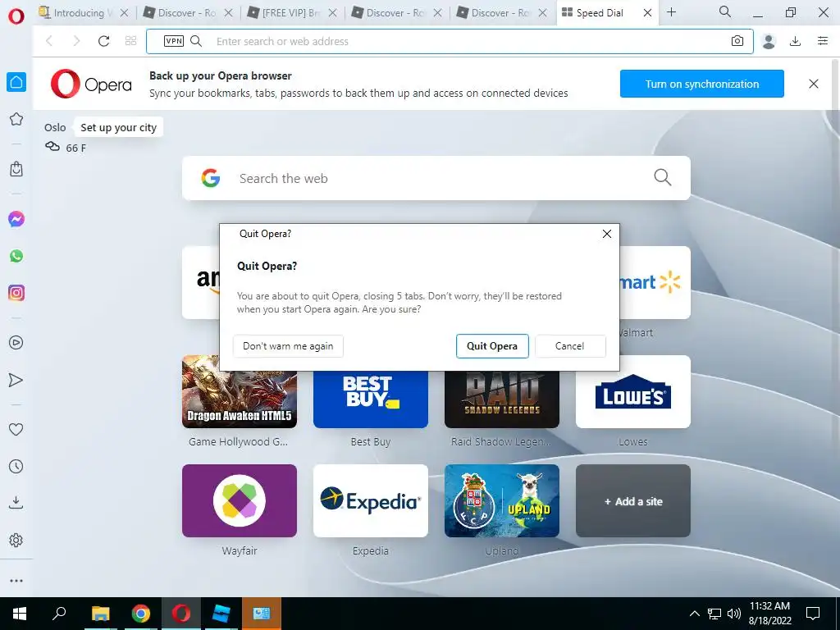Open the volume speaker tray icon

(734, 614)
